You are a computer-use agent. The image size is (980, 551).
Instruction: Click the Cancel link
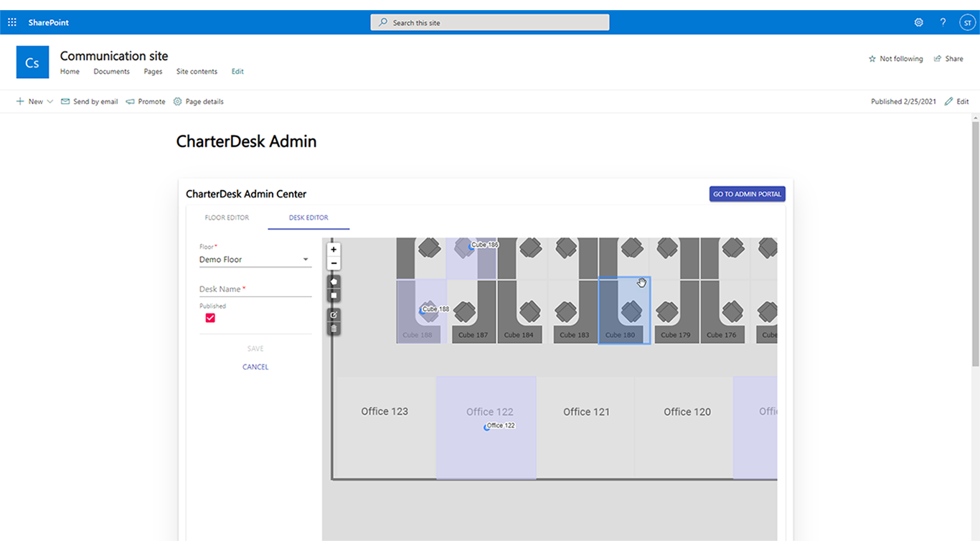[x=255, y=367]
